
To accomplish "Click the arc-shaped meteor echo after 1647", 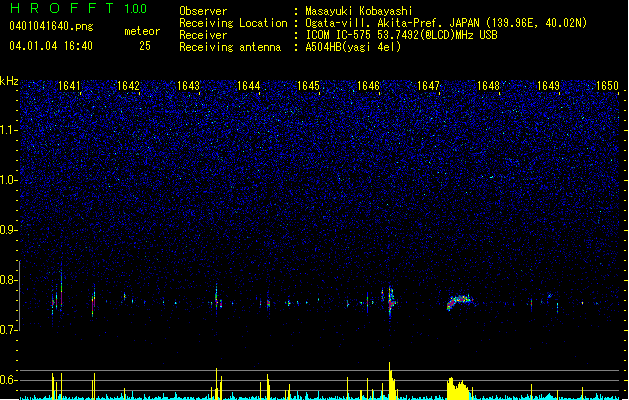I will click(x=460, y=302).
